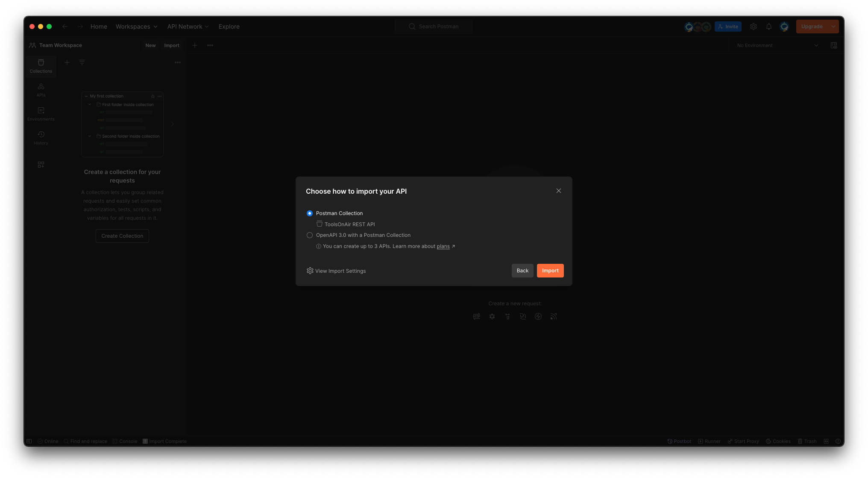The height and width of the screenshot is (478, 868).
Task: Create a new MQTT request icon
Action: tap(554, 316)
